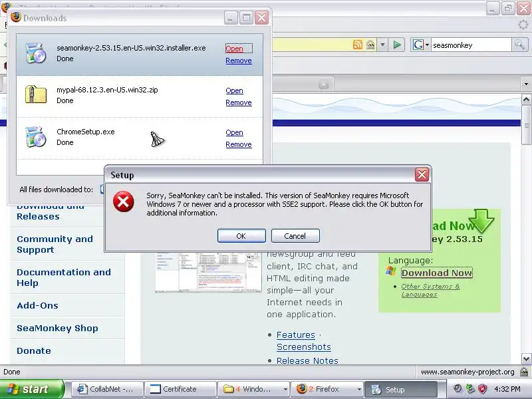Image resolution: width=532 pixels, height=399 pixels.
Task: Remove the mypal zip entry
Action: tap(239, 102)
